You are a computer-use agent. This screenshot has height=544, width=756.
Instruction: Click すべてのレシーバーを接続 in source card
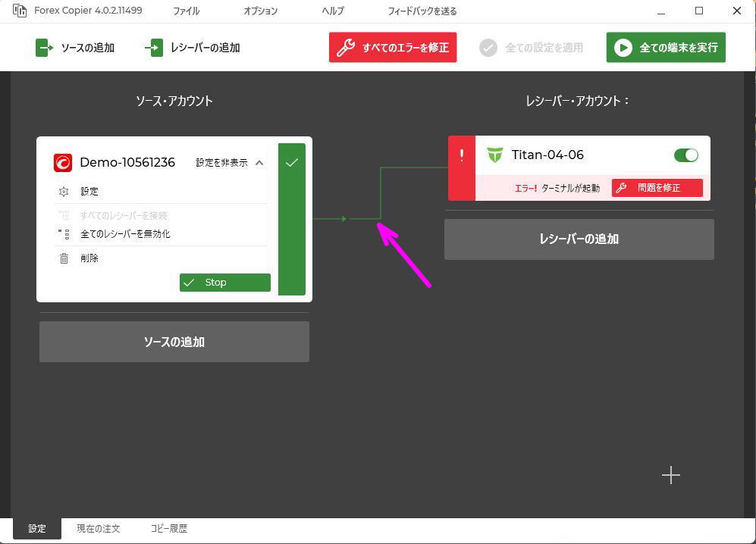coord(124,215)
